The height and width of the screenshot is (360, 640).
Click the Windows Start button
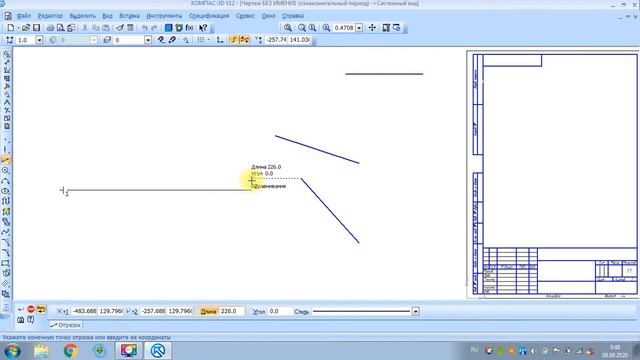[x=11, y=351]
